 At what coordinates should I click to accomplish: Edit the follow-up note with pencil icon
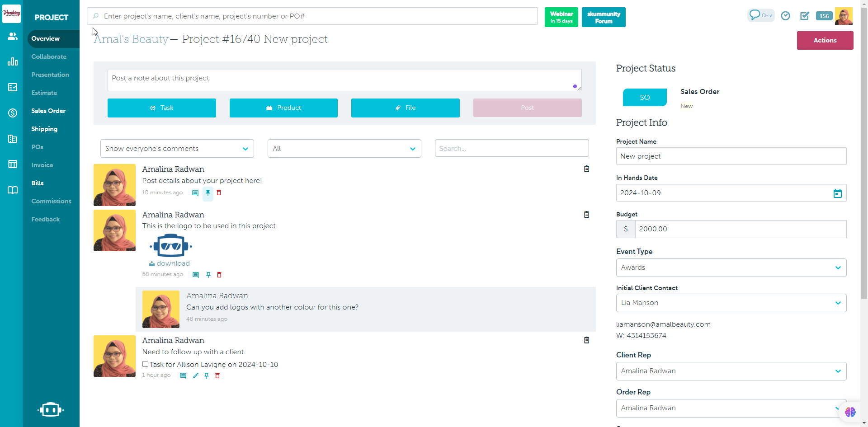click(195, 375)
